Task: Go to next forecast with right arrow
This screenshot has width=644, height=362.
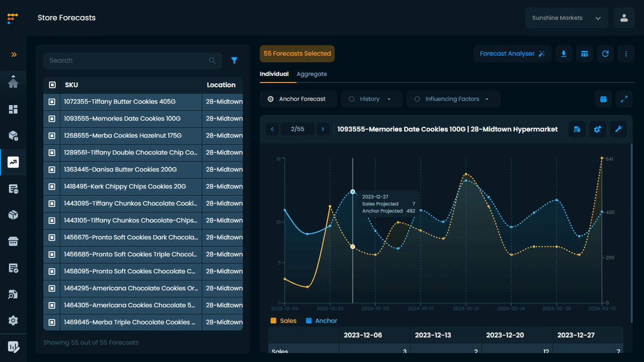Action: click(x=323, y=129)
